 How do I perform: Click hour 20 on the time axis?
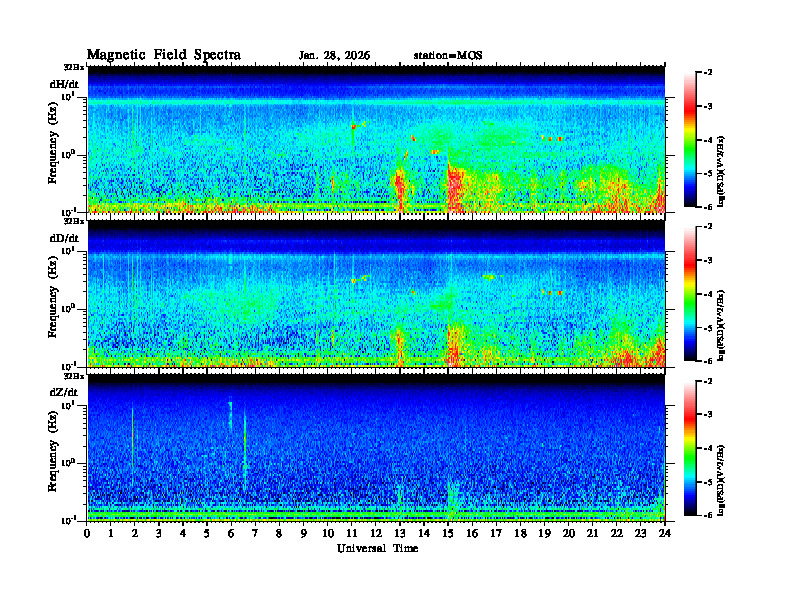(x=569, y=534)
